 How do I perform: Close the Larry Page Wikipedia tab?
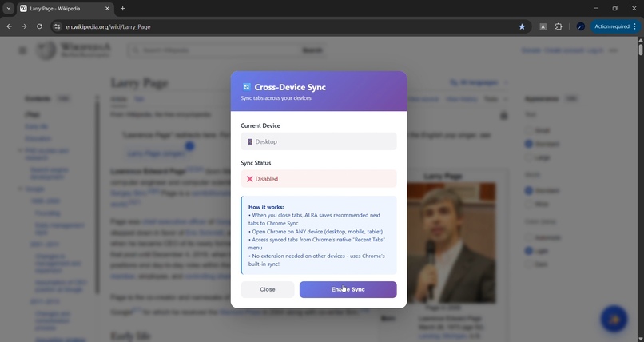[107, 8]
